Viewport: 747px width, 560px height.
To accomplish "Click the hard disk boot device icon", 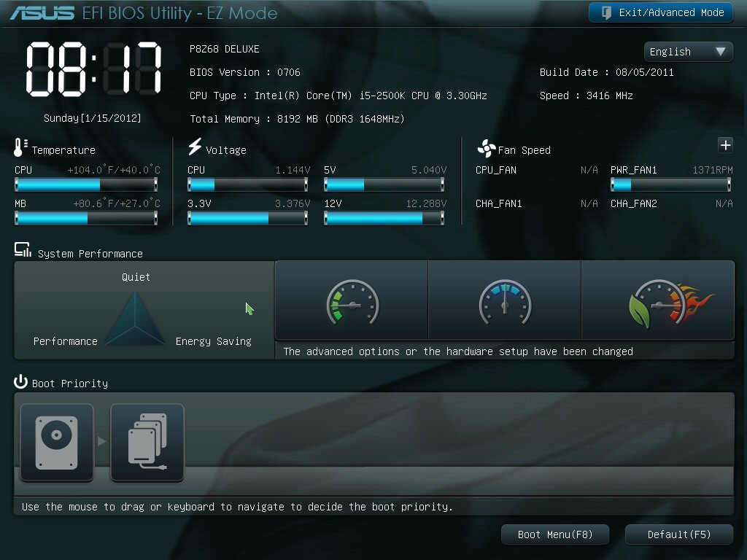I will coord(57,443).
